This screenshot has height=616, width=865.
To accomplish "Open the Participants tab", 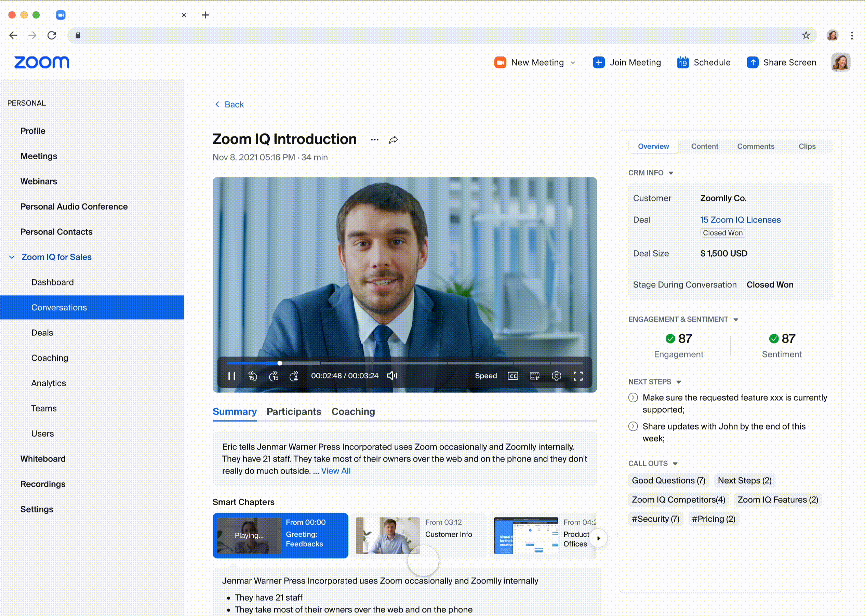I will tap(294, 412).
